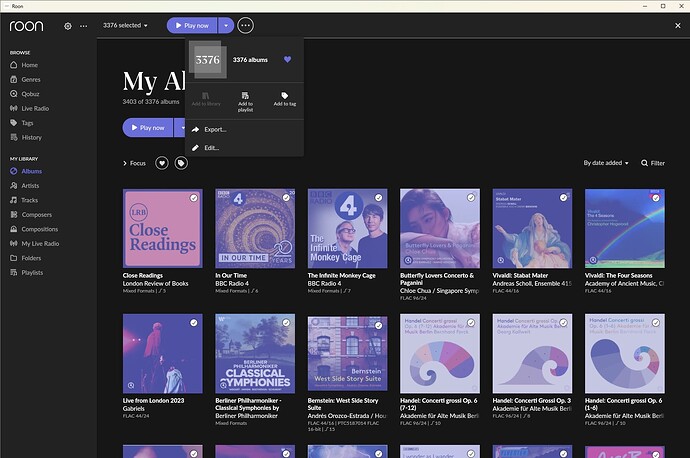The image size is (690, 458).
Task: Click top bar Play now button
Action: [192, 26]
